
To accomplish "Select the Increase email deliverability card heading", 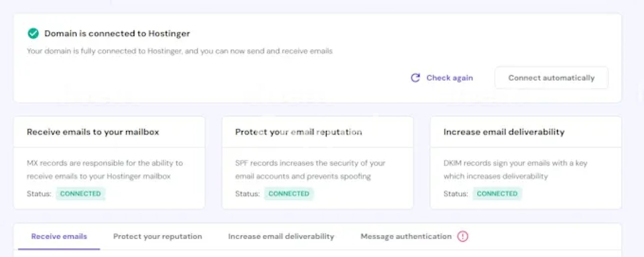I will 504,132.
